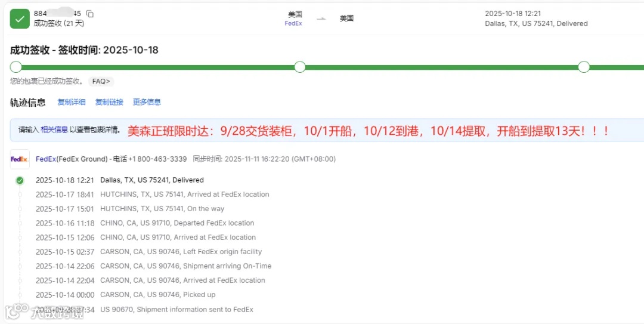The width and height of the screenshot is (644, 324).
Task: Select CHINO Arrived at FedEx location row
Action: [x=145, y=237]
